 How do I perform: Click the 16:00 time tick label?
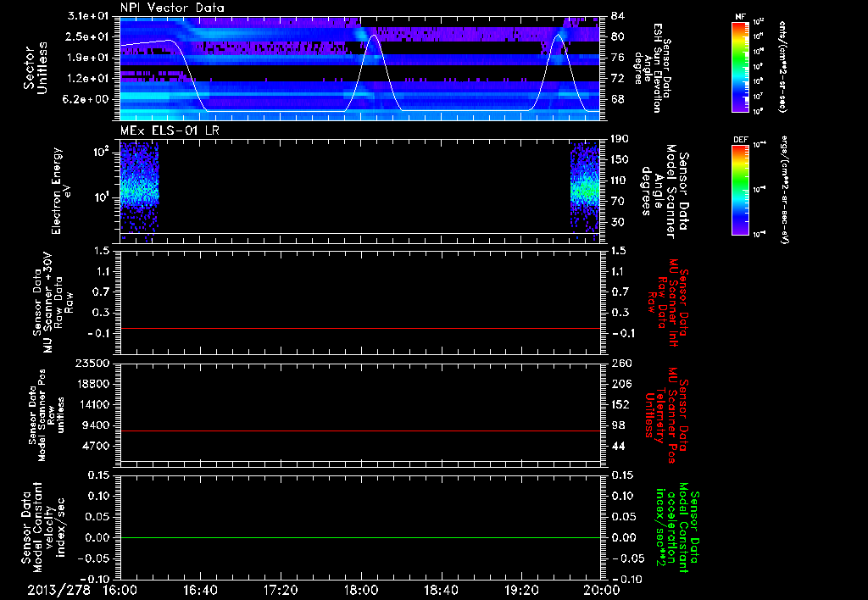click(120, 590)
